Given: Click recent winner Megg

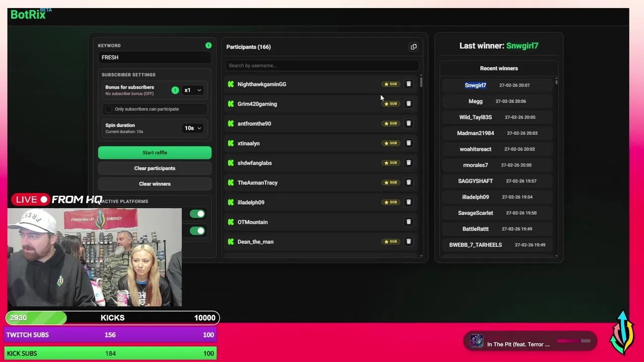Looking at the screenshot, I should click(475, 101).
